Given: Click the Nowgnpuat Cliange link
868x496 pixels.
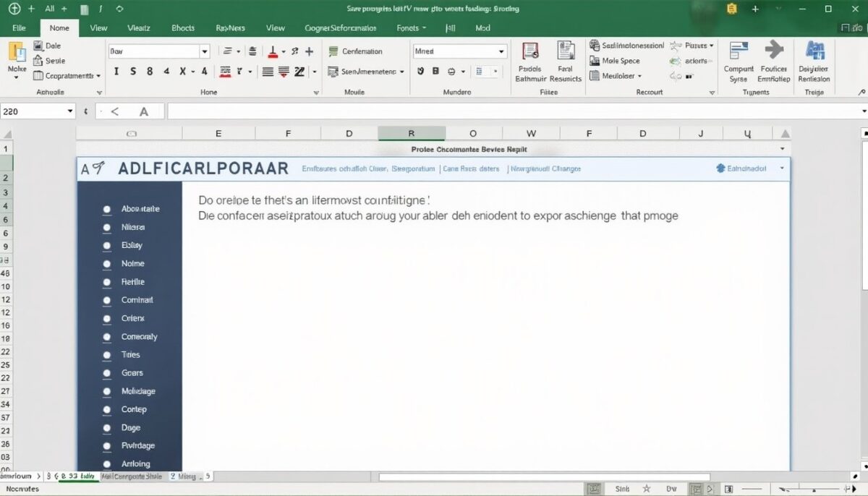Looking at the screenshot, I should [547, 168].
